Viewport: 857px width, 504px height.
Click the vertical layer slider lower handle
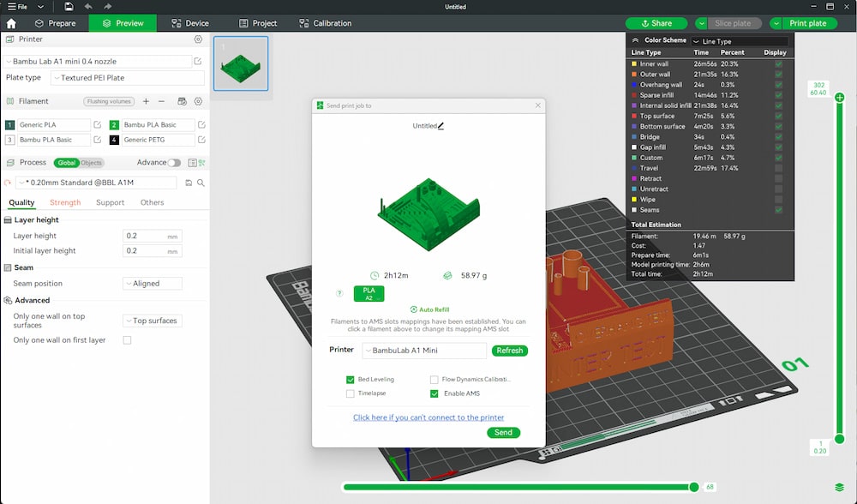click(x=840, y=439)
